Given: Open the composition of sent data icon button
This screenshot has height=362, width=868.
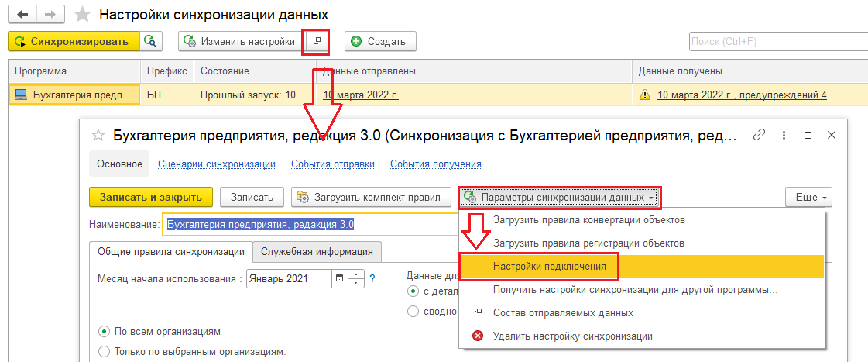Looking at the screenshot, I should point(316,41).
